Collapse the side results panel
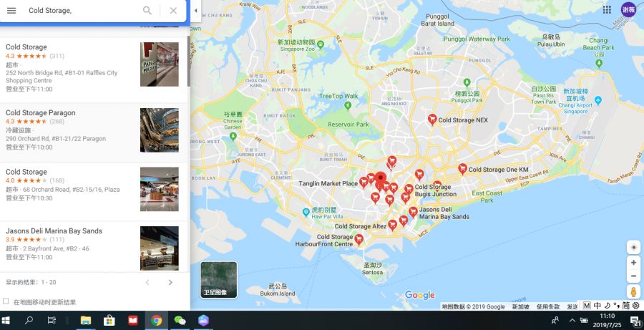The height and width of the screenshot is (330, 644). coord(195,11)
